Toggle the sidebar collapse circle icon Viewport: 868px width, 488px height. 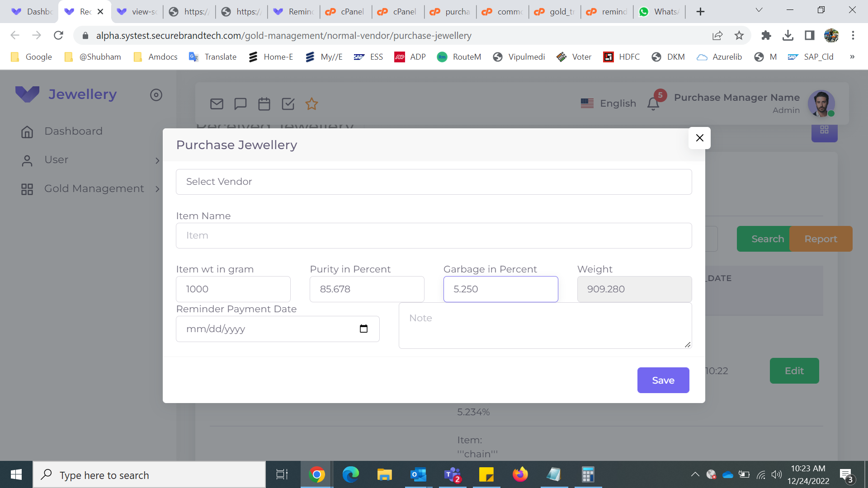[156, 95]
